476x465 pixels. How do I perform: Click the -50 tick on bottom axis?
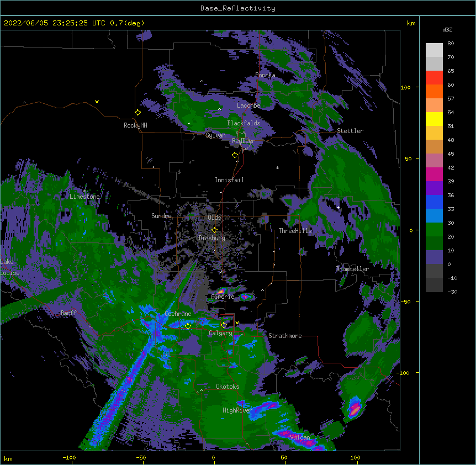pyautogui.click(x=141, y=457)
